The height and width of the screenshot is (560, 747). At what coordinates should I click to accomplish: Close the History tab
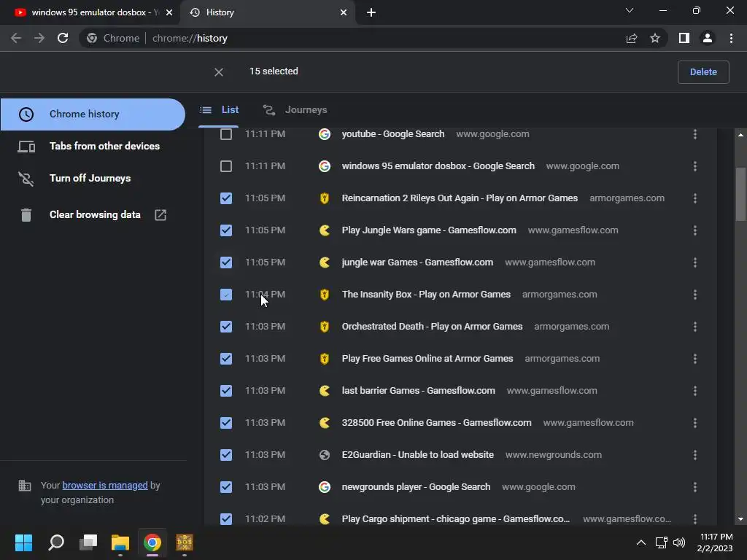click(x=344, y=12)
